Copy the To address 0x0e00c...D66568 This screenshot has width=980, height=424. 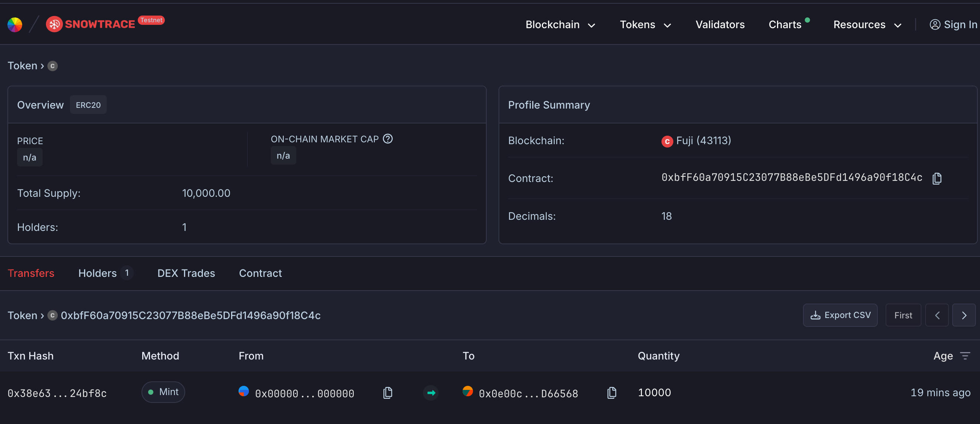pyautogui.click(x=611, y=392)
